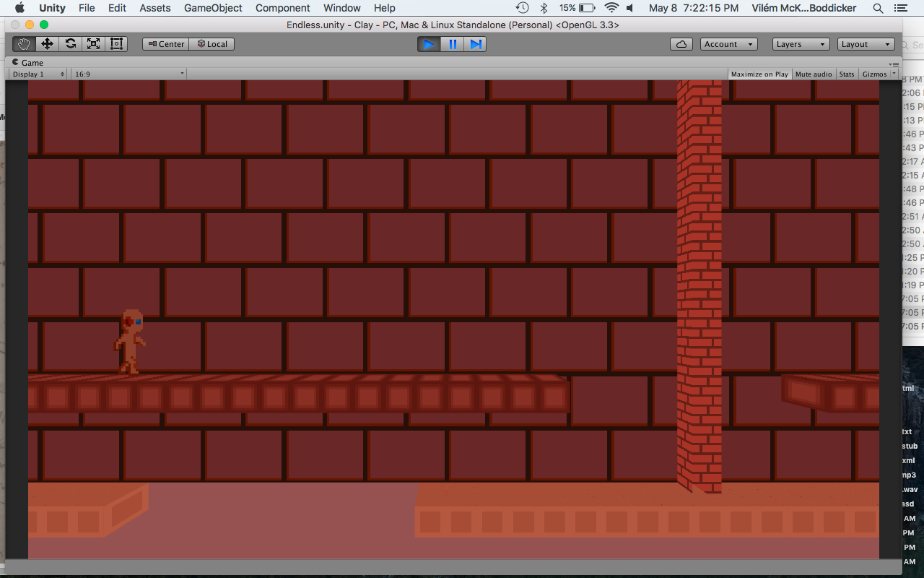Open the user account menu
The height and width of the screenshot is (578, 924).
click(x=805, y=8)
